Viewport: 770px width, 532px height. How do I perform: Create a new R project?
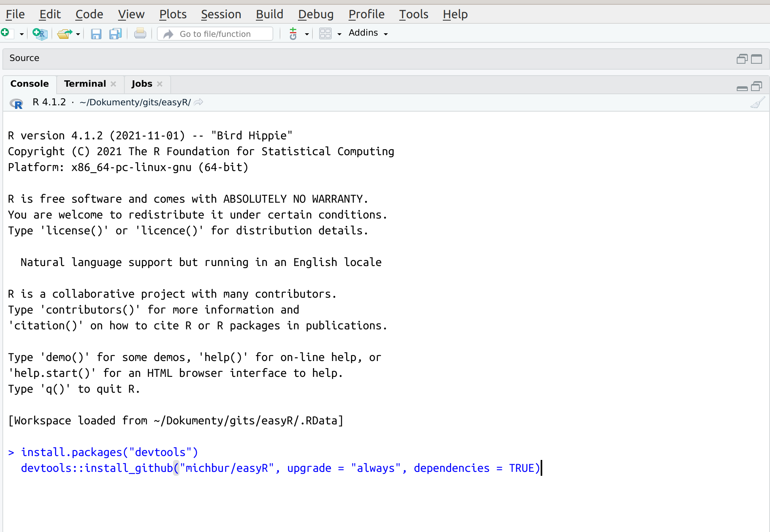(x=40, y=34)
